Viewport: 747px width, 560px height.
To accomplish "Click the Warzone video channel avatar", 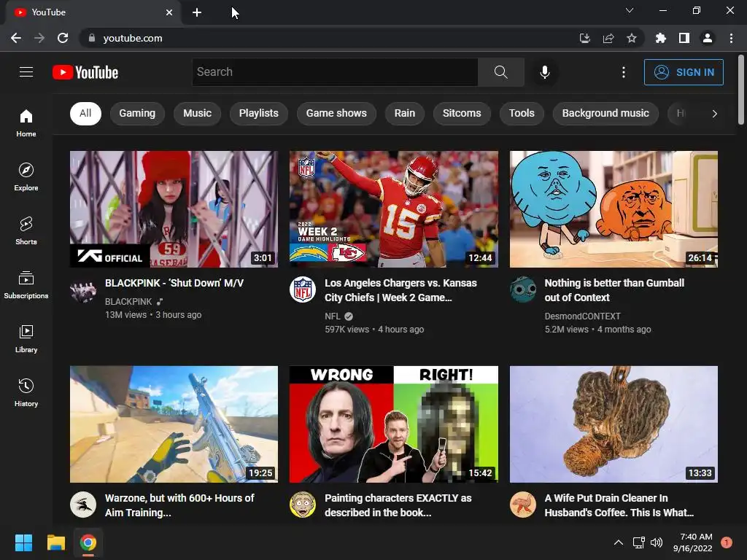I will point(83,505).
